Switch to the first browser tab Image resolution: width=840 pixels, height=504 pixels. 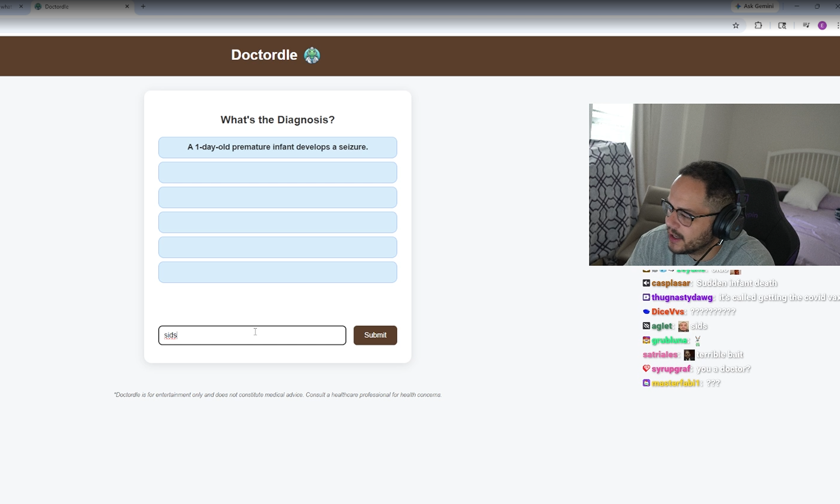pyautogui.click(x=7, y=7)
